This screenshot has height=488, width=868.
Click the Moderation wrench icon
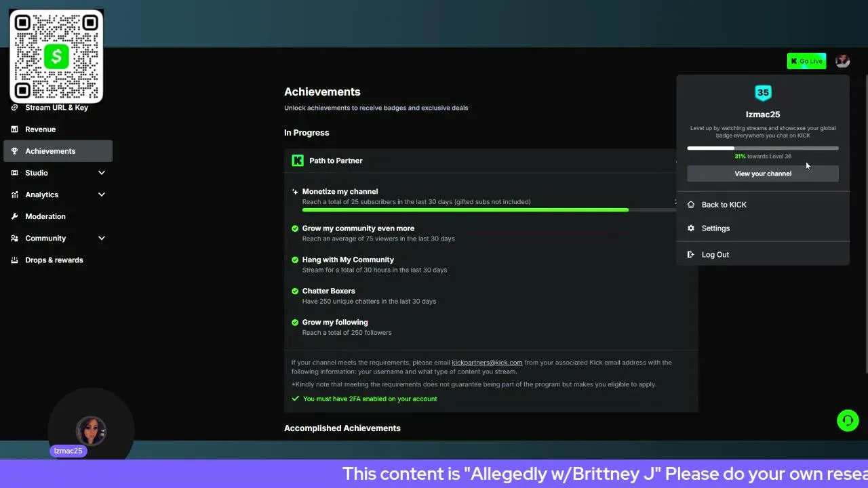(x=15, y=216)
